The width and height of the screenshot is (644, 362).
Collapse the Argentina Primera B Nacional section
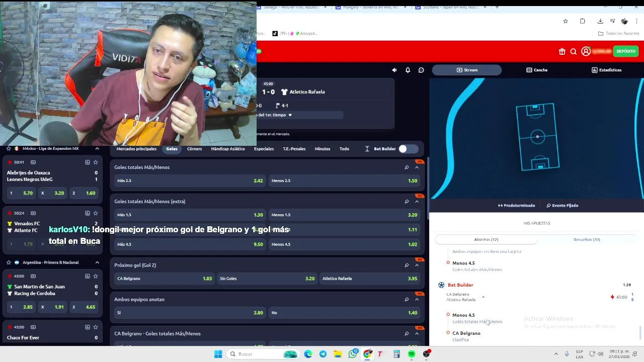(x=97, y=262)
